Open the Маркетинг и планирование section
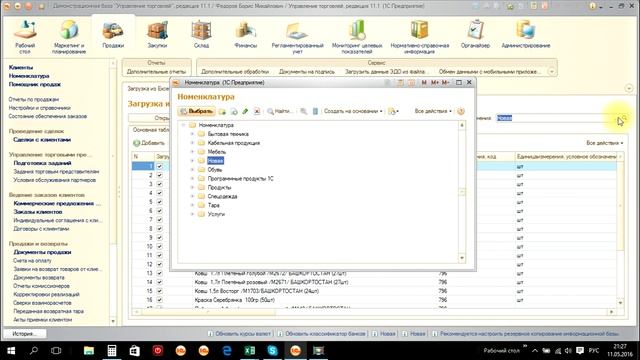The height and width of the screenshot is (360, 640). pos(69,37)
